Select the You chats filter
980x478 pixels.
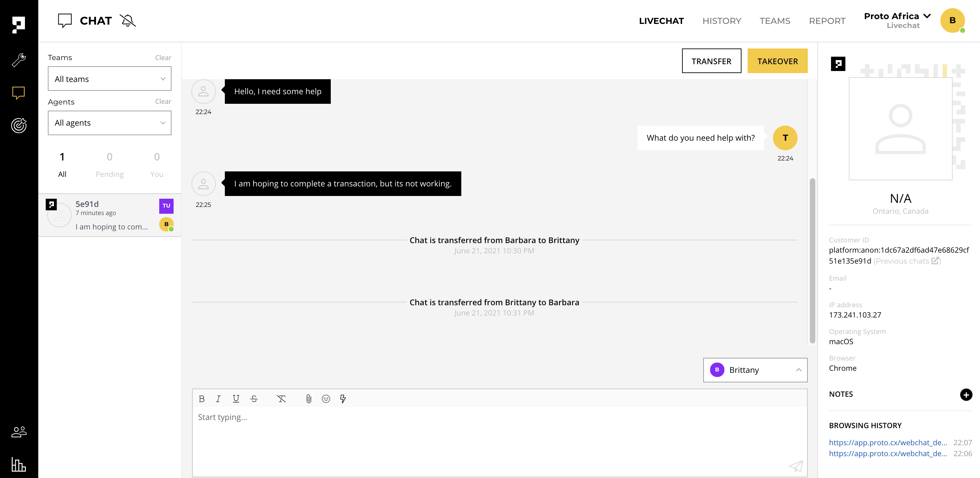coord(157,165)
